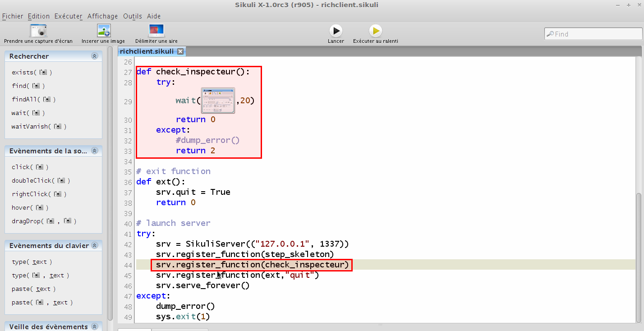The image size is (644, 331).
Task: Click the Inserer une image icon
Action: (103, 31)
